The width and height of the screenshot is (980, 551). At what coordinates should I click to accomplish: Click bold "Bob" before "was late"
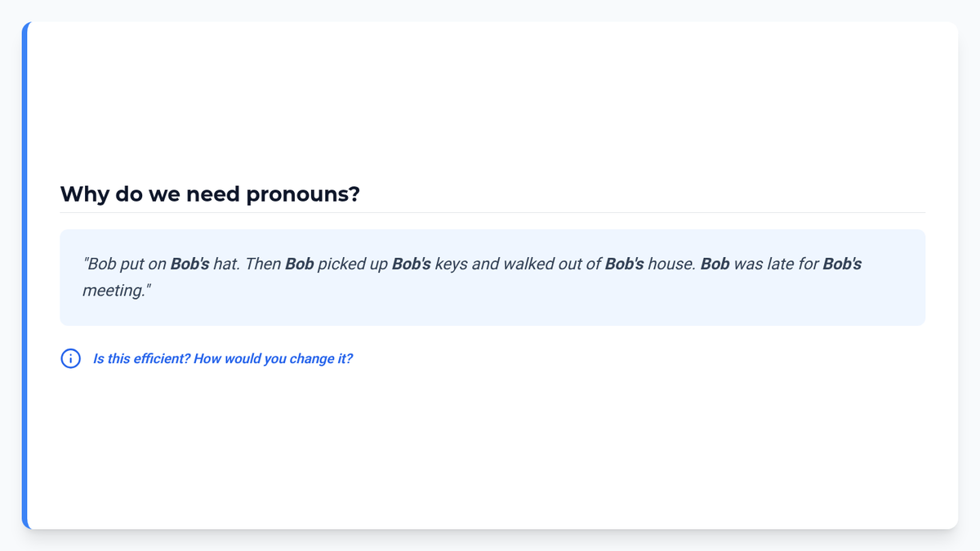click(715, 264)
